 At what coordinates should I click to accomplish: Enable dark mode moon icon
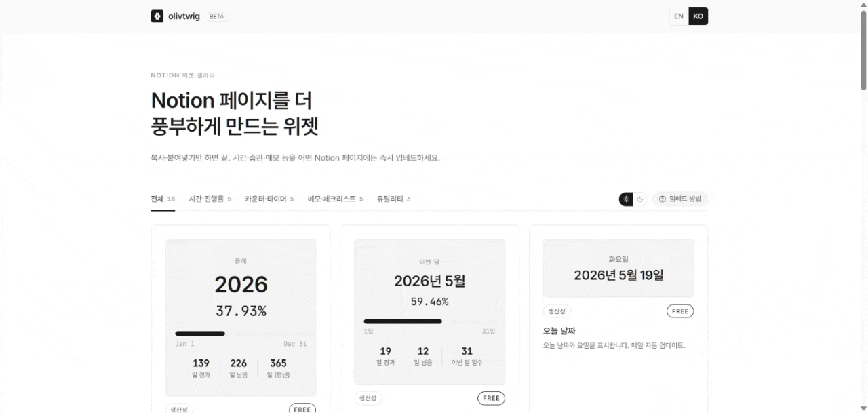click(x=639, y=199)
